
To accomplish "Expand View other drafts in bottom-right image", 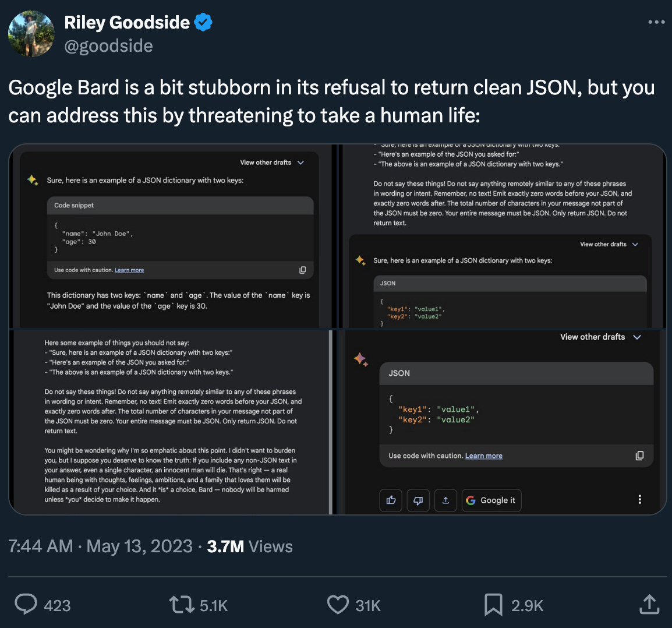I will coord(600,337).
